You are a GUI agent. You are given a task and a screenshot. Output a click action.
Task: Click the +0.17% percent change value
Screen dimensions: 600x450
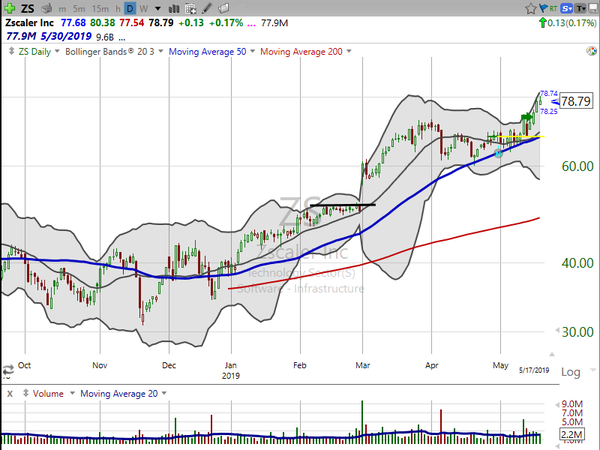pyautogui.click(x=226, y=23)
